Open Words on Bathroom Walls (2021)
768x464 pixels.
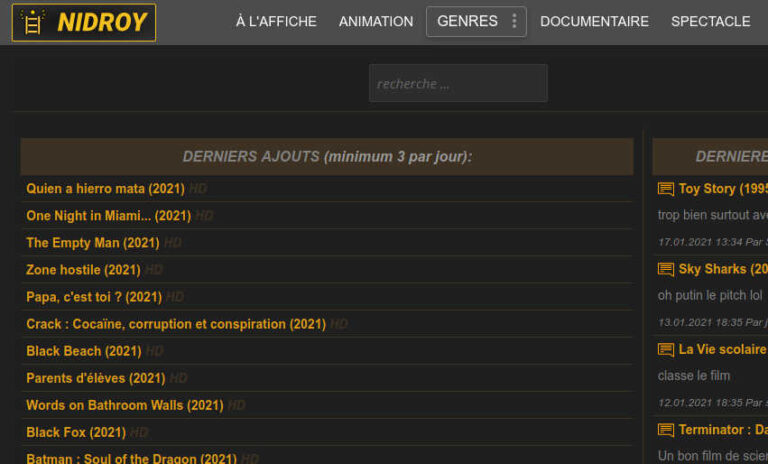coord(124,405)
